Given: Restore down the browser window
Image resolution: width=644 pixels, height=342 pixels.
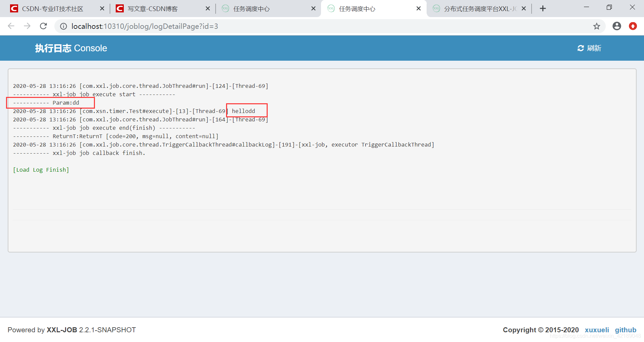Looking at the screenshot, I should pyautogui.click(x=609, y=7).
